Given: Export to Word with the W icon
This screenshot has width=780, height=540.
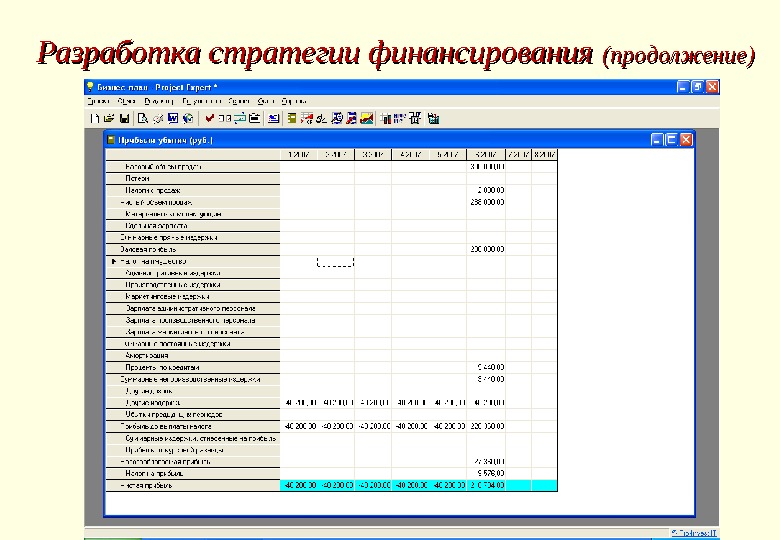Looking at the screenshot, I should 173,118.
